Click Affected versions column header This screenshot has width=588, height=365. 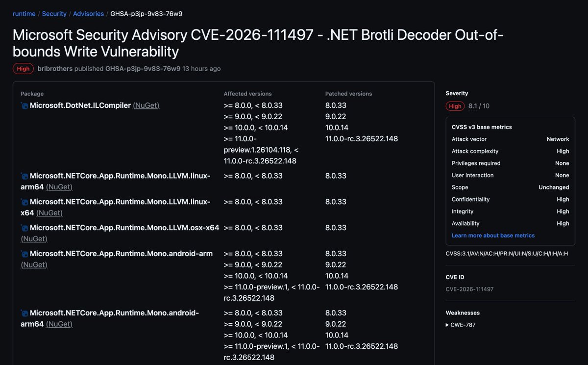pos(247,94)
